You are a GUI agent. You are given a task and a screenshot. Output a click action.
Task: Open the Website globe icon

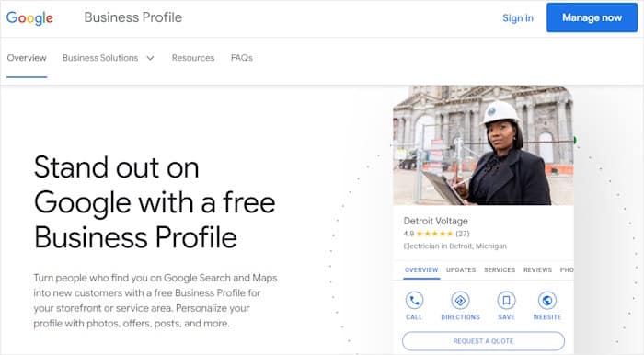point(547,301)
